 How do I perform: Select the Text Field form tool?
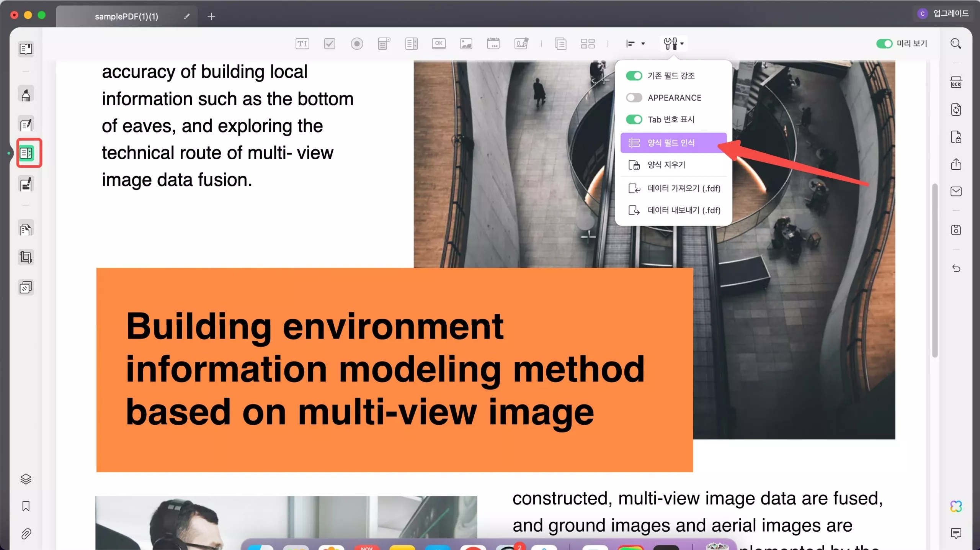click(302, 44)
